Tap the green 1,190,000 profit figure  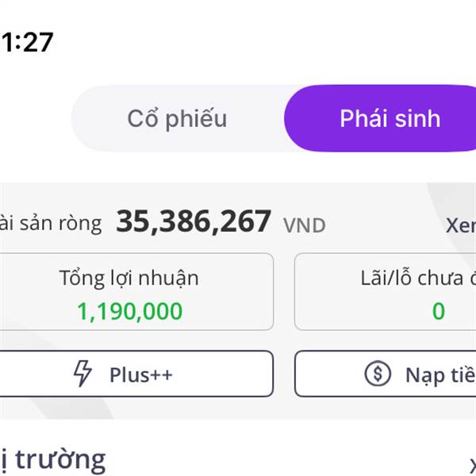pos(129,311)
